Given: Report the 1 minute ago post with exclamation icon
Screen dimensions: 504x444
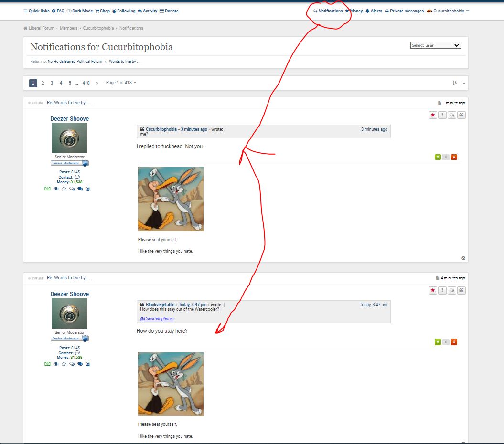Looking at the screenshot, I should point(442,115).
